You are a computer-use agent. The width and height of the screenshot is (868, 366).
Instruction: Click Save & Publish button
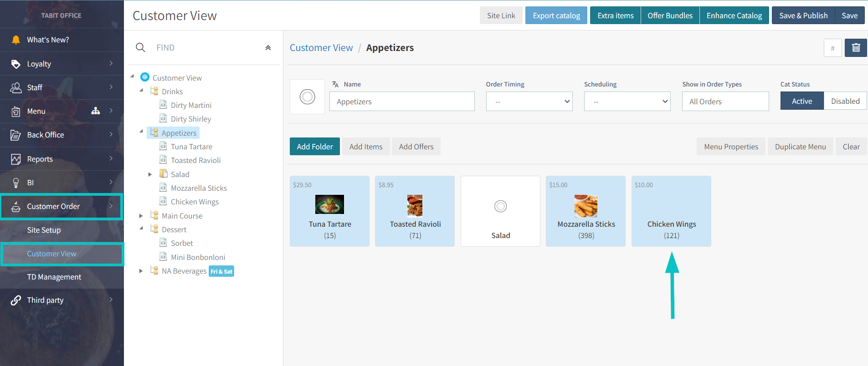[x=803, y=15]
